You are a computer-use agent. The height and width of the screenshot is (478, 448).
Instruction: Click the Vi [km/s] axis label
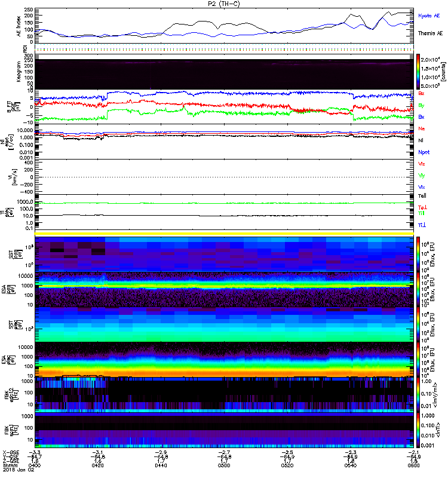click(14, 177)
